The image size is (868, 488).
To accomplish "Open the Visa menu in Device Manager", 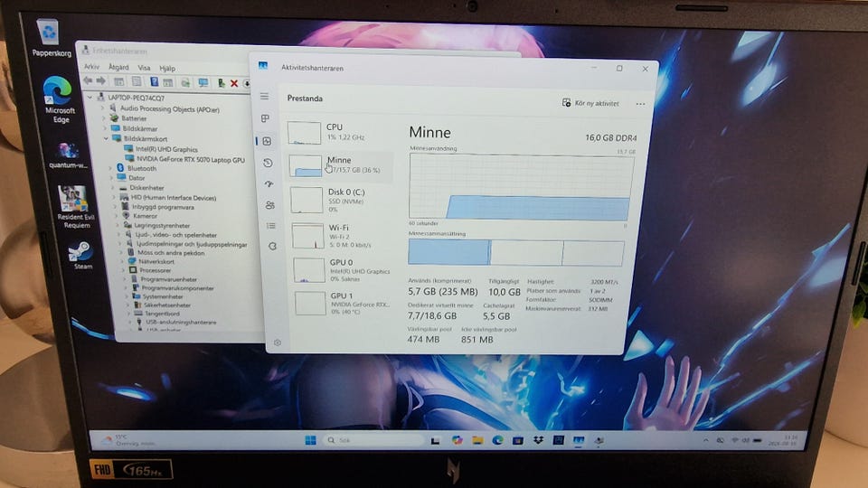I will (144, 68).
